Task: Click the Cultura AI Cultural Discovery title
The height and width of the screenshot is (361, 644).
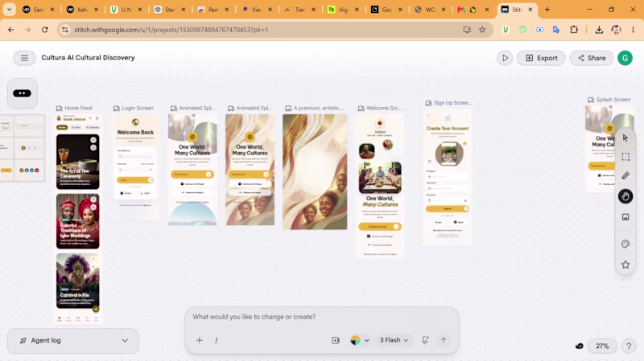Action: pos(88,58)
